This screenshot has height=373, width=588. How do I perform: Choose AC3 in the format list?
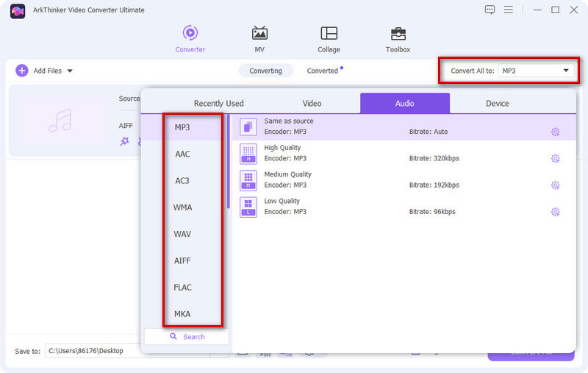tap(182, 180)
